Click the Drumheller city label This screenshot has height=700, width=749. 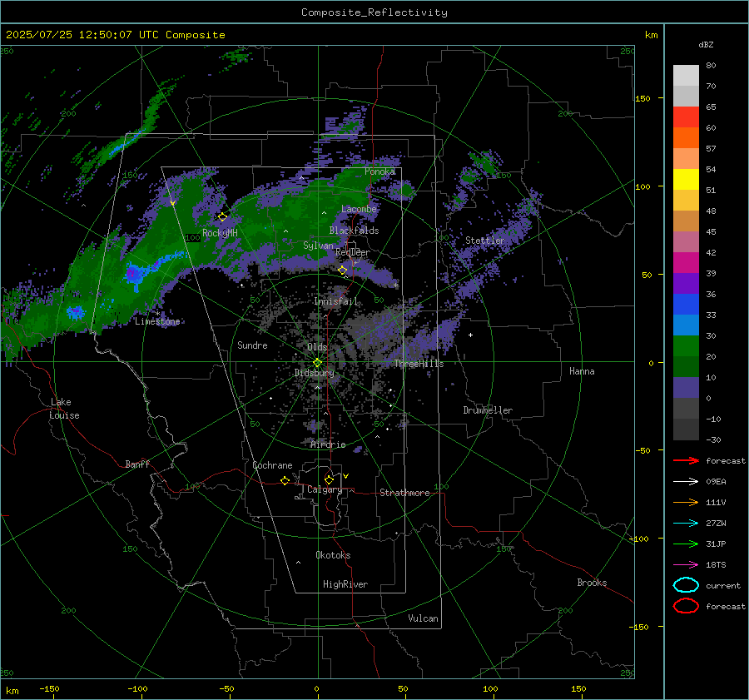488,410
